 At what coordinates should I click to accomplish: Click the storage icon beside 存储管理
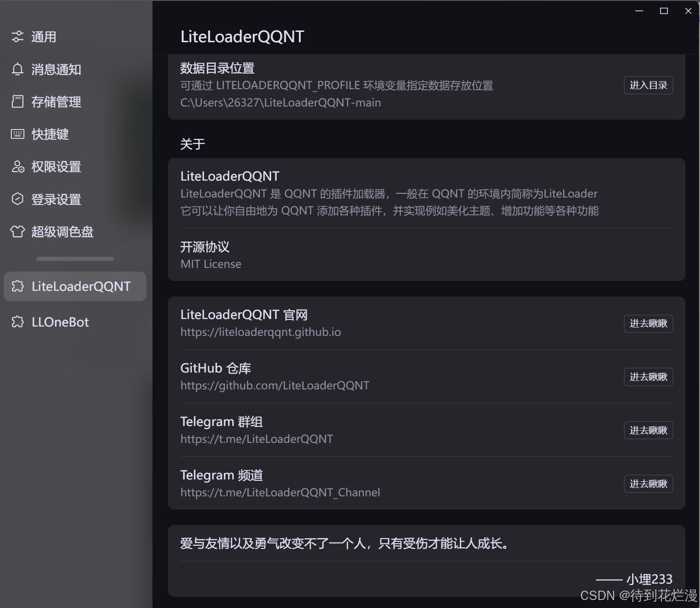point(17,101)
